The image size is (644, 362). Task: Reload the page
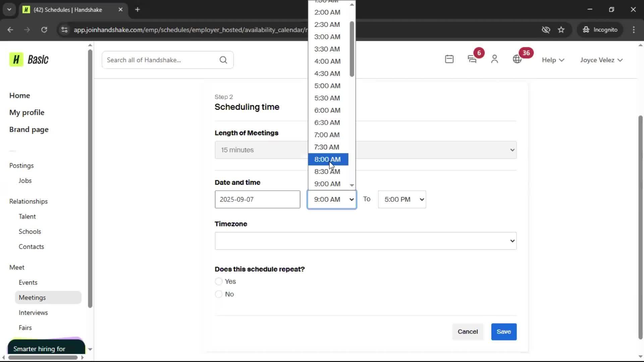pyautogui.click(x=44, y=29)
